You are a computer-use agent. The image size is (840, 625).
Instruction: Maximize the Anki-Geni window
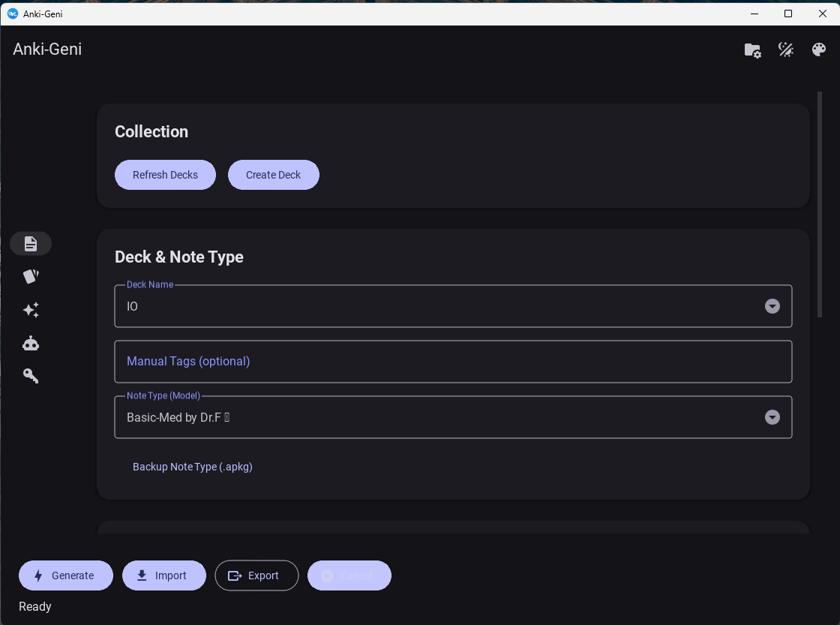[x=788, y=14]
